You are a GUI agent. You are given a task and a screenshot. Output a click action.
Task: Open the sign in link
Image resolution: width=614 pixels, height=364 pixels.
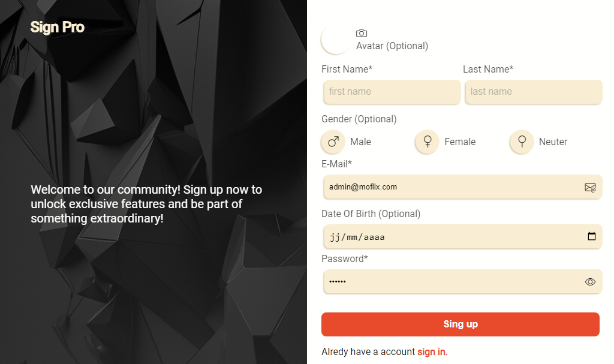(x=432, y=351)
